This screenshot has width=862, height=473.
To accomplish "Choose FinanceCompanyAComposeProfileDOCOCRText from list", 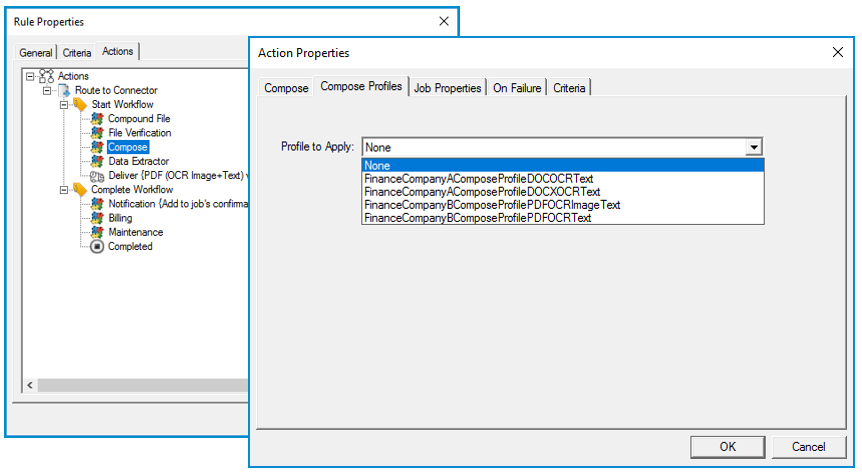I will [478, 179].
